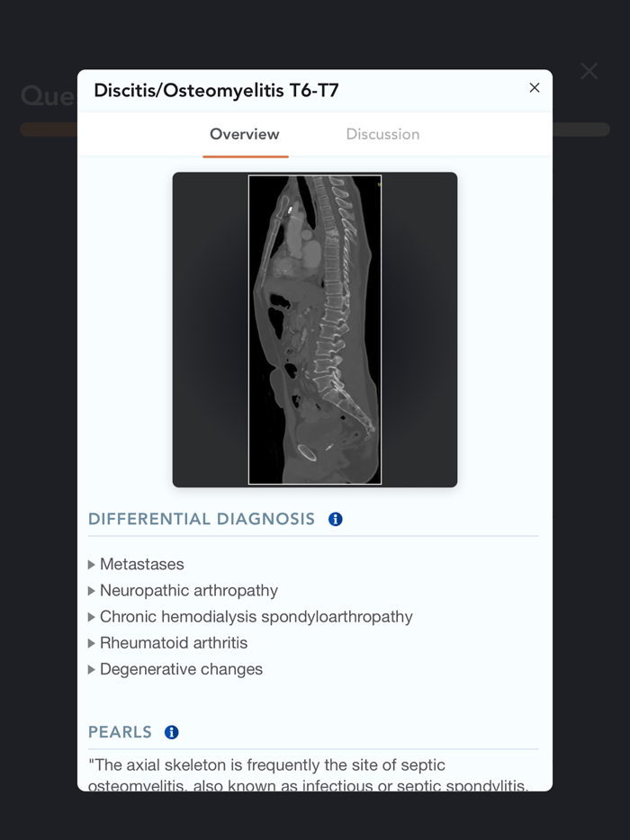Open the Differential Diagnosis info icon

[334, 519]
